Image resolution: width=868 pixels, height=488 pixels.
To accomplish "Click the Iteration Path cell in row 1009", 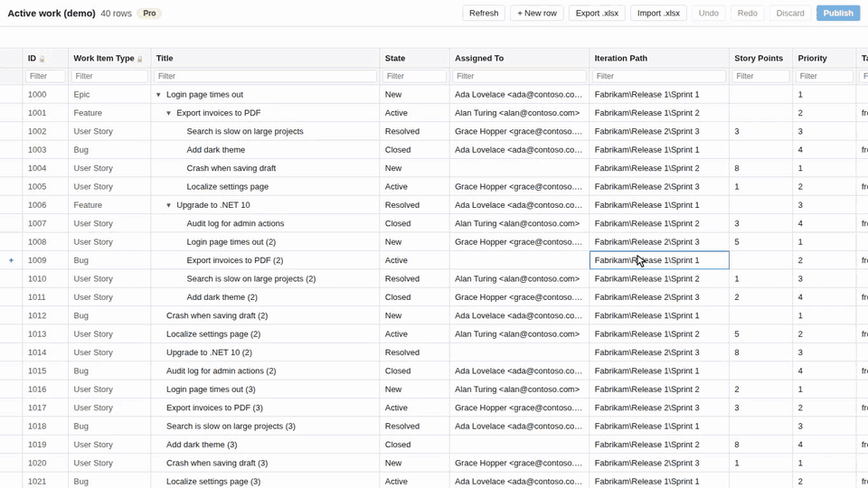I will [x=659, y=260].
